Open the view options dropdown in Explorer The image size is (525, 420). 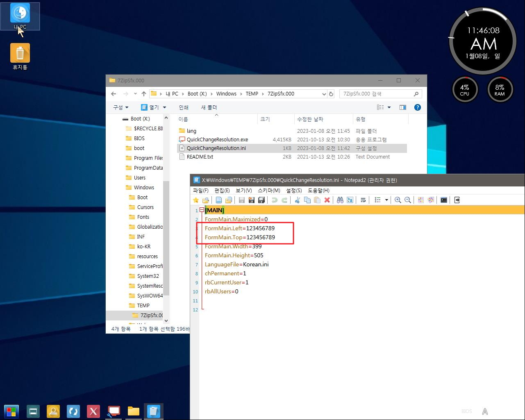(389, 107)
